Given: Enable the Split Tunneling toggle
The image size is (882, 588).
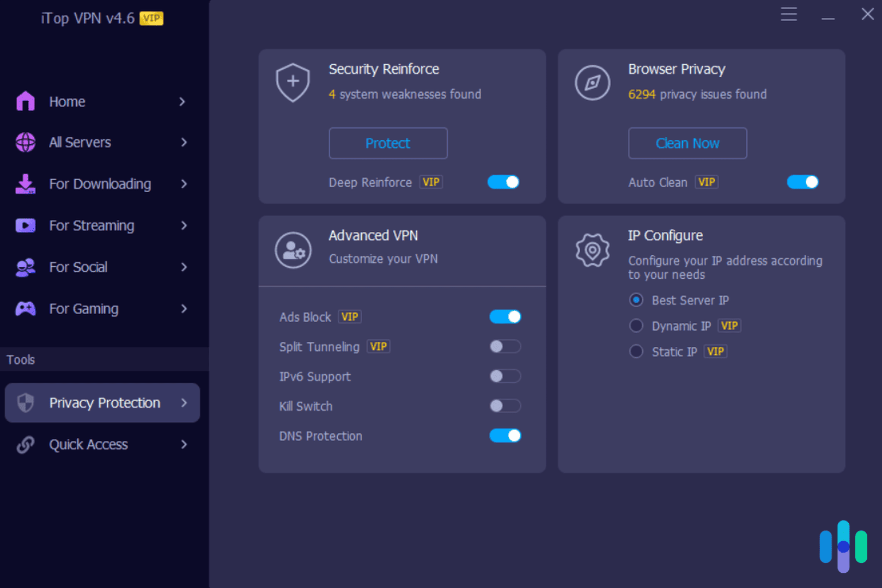Looking at the screenshot, I should [504, 346].
